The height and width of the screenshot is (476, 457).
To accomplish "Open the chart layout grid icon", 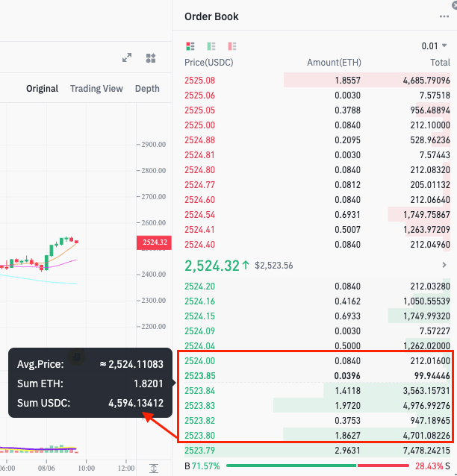I will pos(151,58).
